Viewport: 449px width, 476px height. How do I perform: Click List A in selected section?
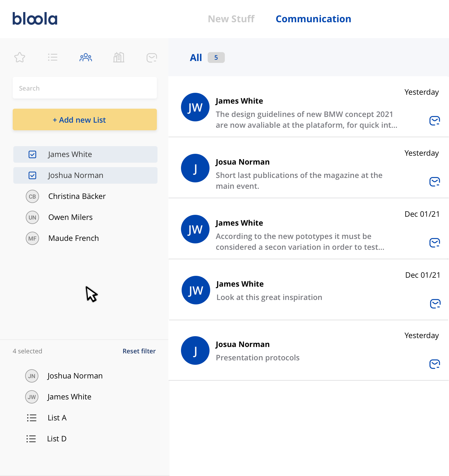57,418
